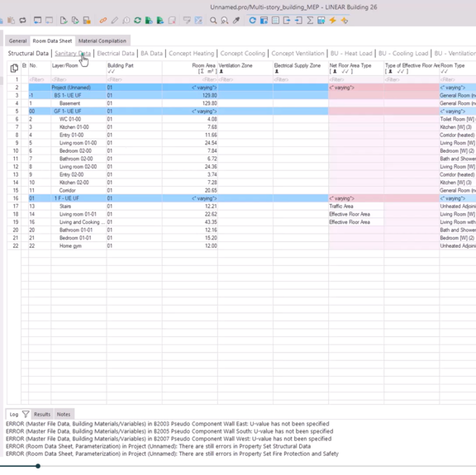Click the paste clipboard toolbar icon
476x475 pixels.
[12, 21]
